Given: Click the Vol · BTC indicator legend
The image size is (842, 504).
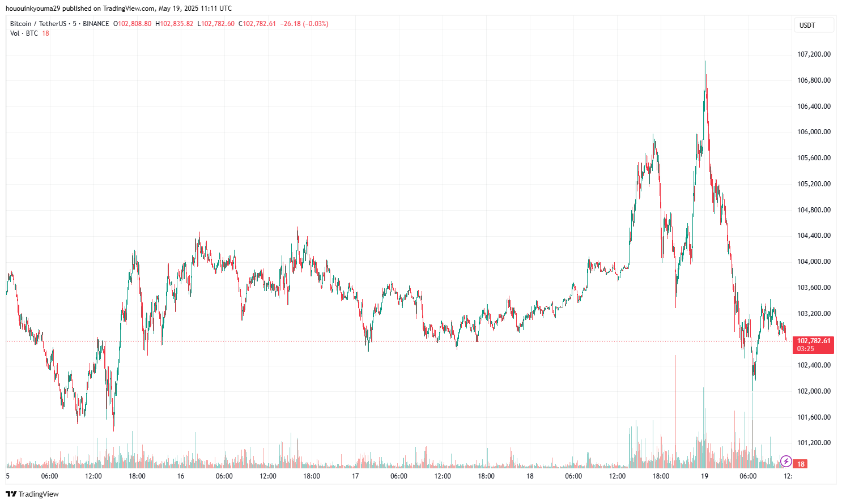Looking at the screenshot, I should 24,33.
